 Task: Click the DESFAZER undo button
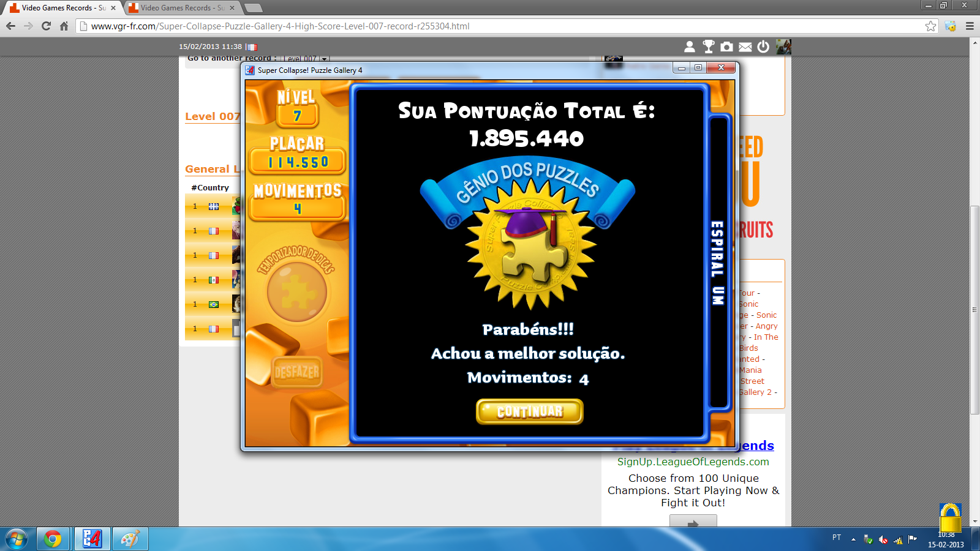point(297,372)
